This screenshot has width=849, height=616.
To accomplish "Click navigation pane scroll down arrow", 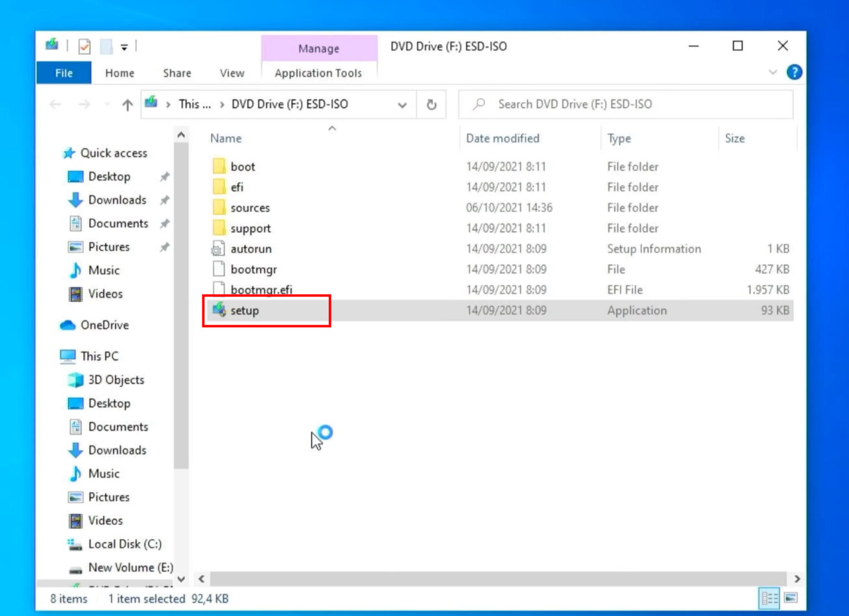I will point(181,579).
